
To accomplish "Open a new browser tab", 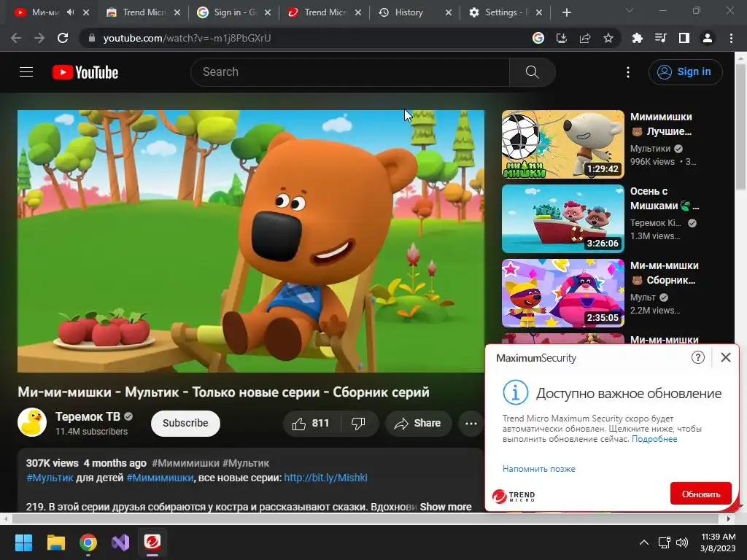I will (566, 12).
